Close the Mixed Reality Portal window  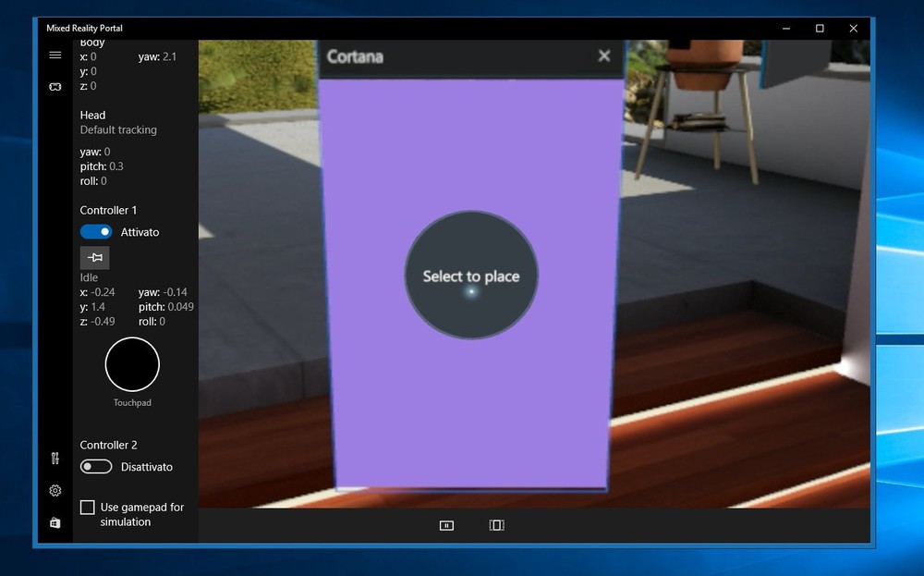[853, 29]
